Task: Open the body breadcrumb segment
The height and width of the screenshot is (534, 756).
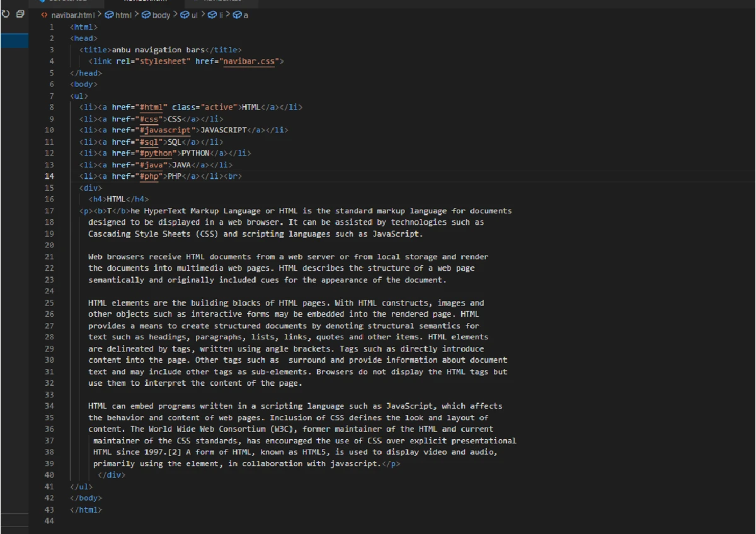Action: [156, 14]
